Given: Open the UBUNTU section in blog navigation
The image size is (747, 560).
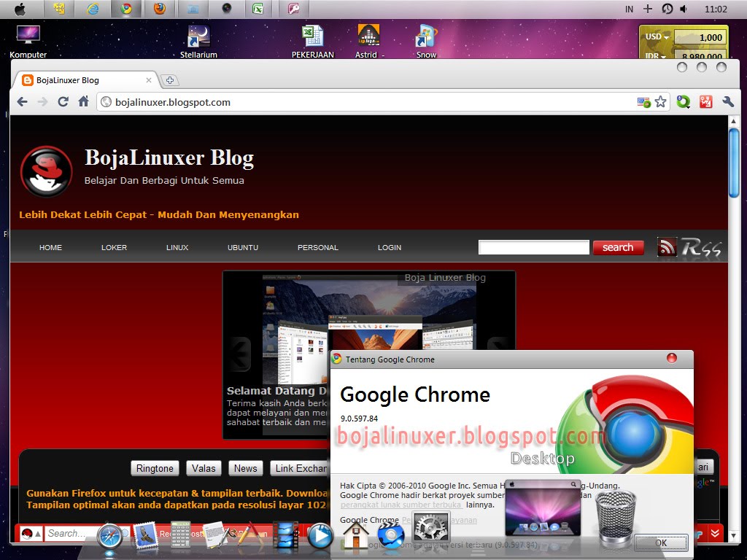Looking at the screenshot, I should pos(242,247).
